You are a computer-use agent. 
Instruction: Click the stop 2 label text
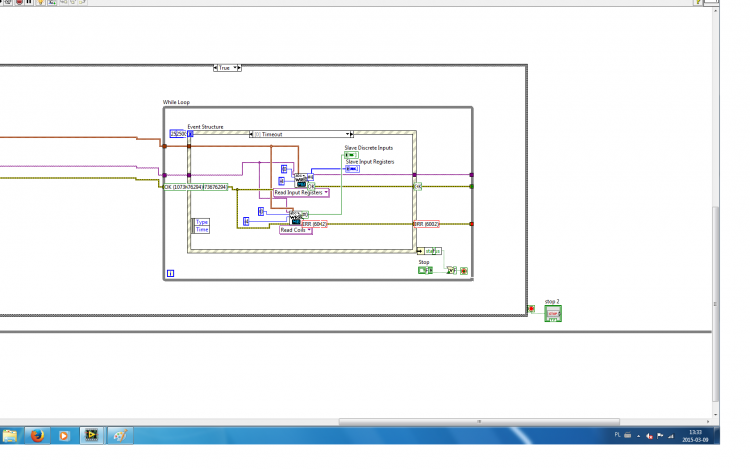552,302
